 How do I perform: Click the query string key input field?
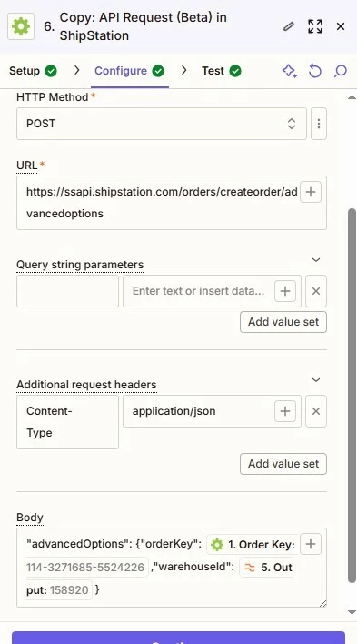(68, 291)
